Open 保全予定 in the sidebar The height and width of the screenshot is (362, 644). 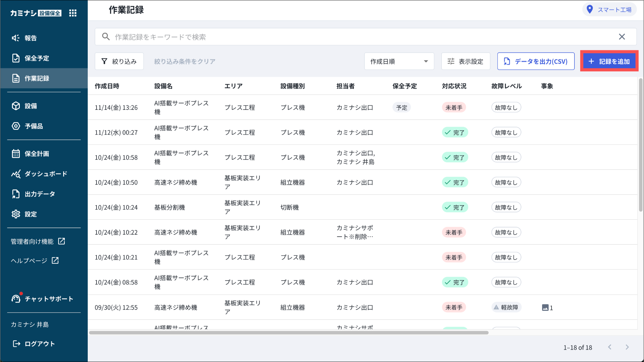click(36, 58)
